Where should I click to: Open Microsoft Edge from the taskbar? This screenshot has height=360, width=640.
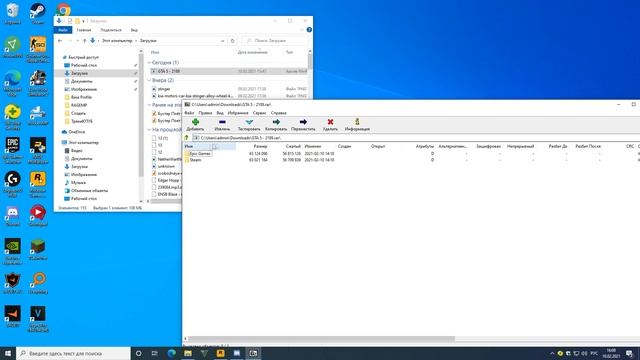(x=171, y=353)
